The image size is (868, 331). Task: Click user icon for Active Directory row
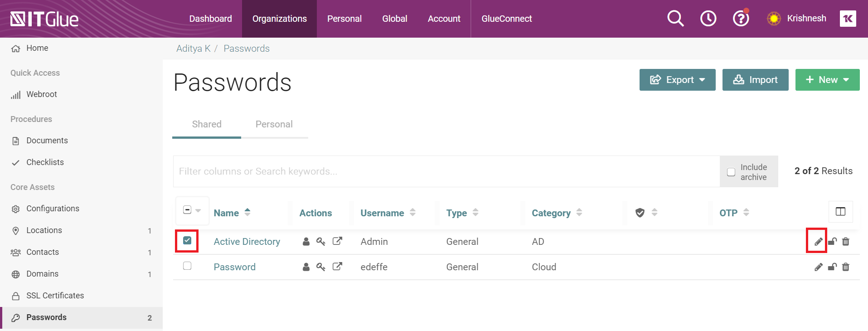pyautogui.click(x=306, y=242)
